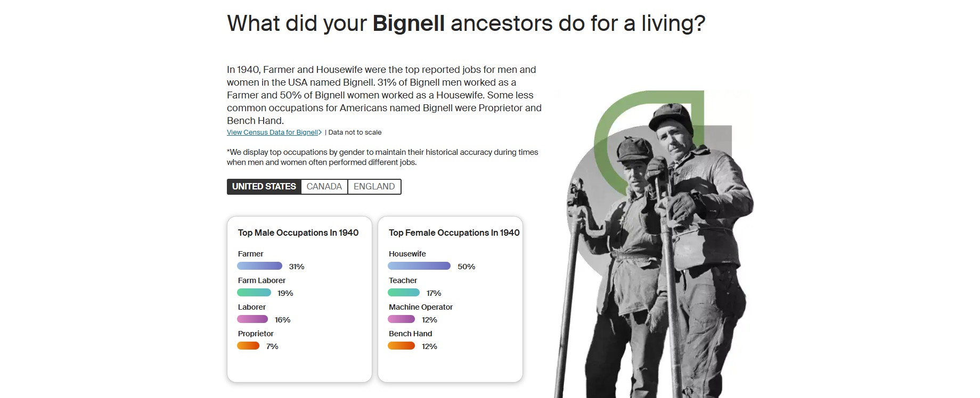The width and height of the screenshot is (980, 398).
Task: Click the Housewife gradient bar
Action: (x=419, y=266)
